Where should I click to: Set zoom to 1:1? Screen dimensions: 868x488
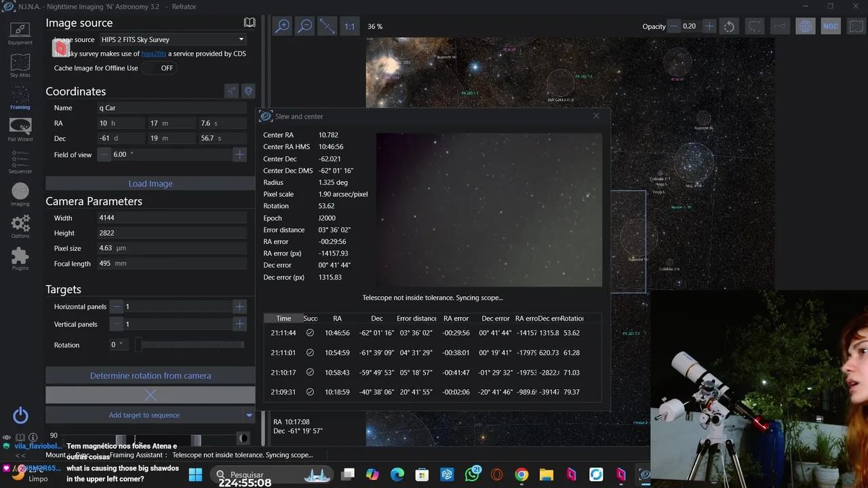click(x=349, y=26)
